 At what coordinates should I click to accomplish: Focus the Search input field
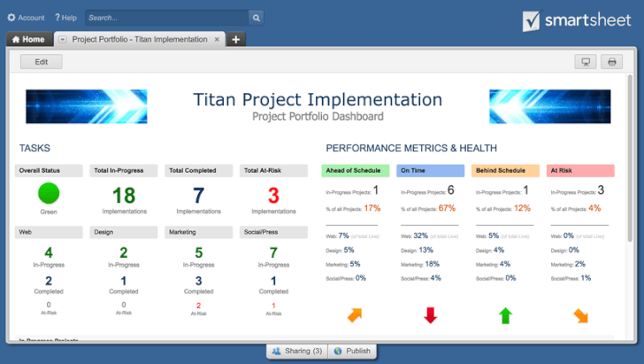(x=166, y=18)
